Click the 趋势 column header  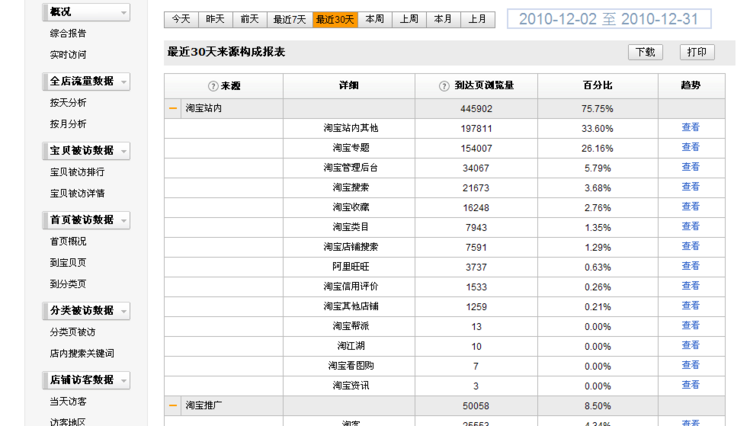click(x=691, y=86)
